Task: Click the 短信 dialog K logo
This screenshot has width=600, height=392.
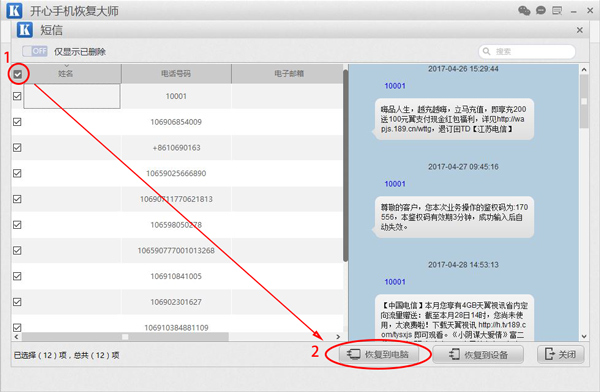Action: click(x=24, y=29)
